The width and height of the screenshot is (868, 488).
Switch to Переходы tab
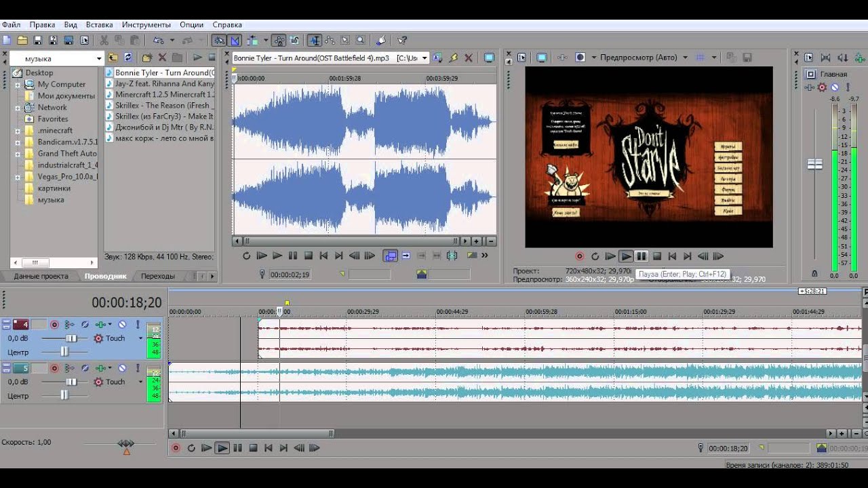158,277
